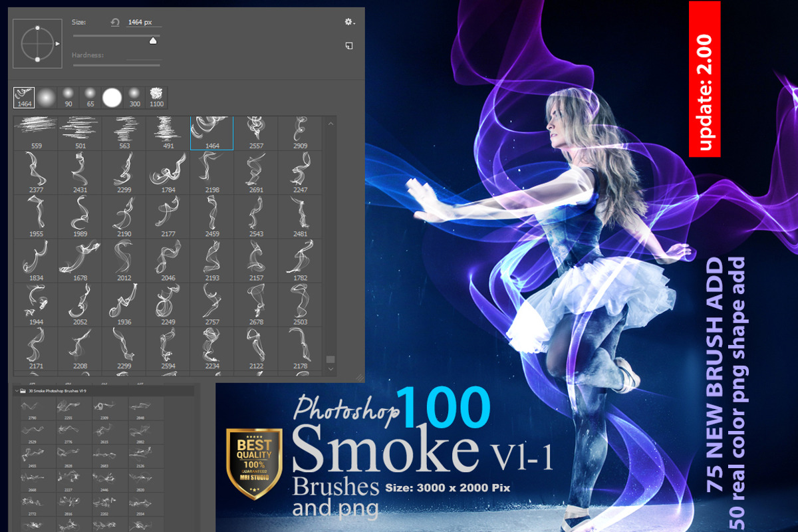Pick smoke brush 1834

click(36, 261)
